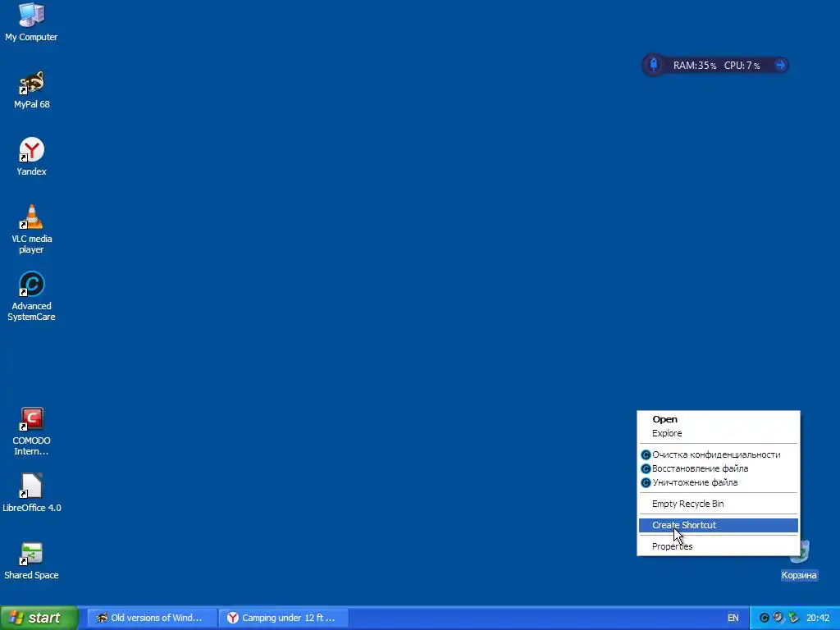Image resolution: width=840 pixels, height=630 pixels.
Task: Open Properties from the context menu
Action: 718,546
